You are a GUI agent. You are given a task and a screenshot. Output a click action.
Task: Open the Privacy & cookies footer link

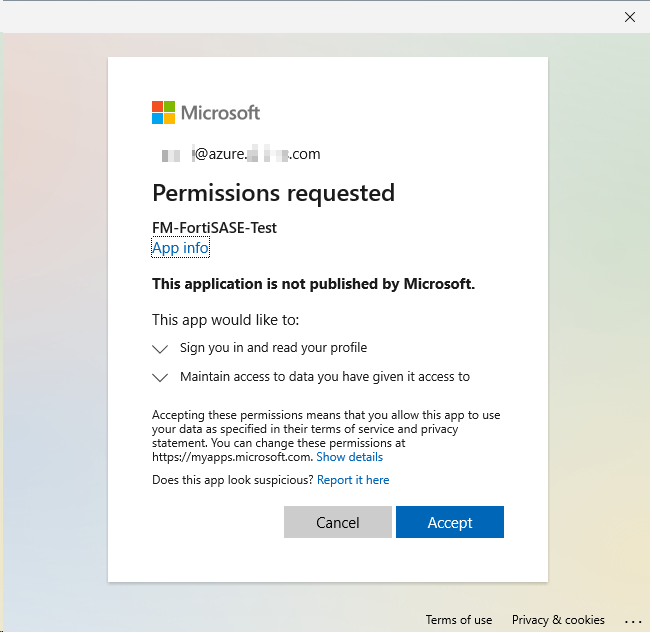pos(558,620)
